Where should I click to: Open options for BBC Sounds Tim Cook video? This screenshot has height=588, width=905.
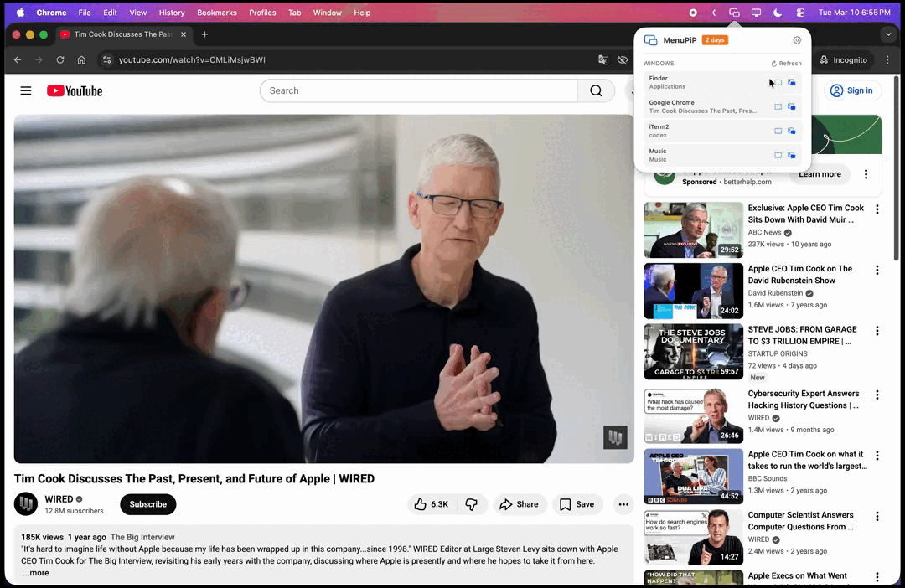pos(877,456)
